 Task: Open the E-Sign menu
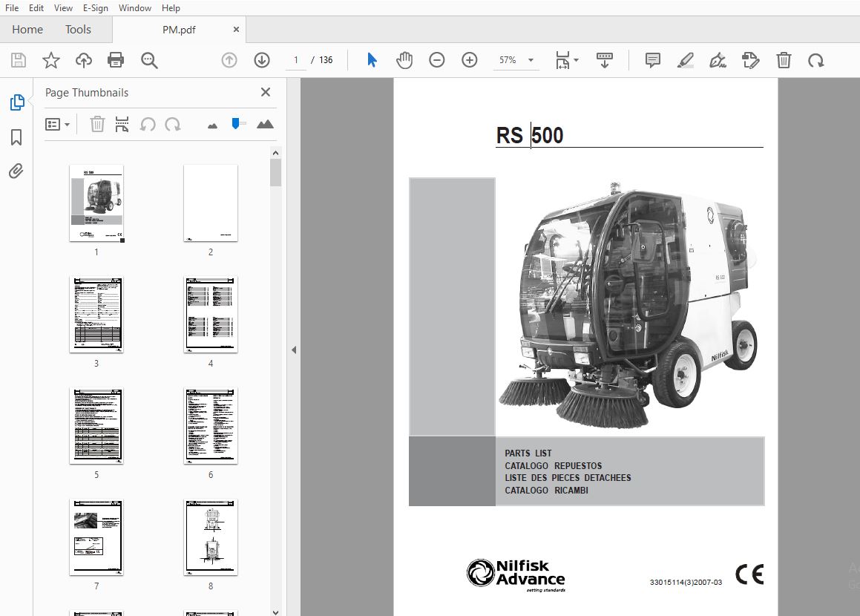coord(96,7)
